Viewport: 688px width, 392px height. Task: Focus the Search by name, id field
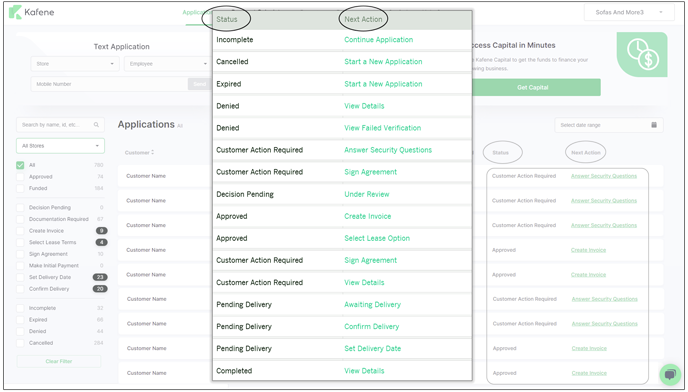[x=61, y=125]
